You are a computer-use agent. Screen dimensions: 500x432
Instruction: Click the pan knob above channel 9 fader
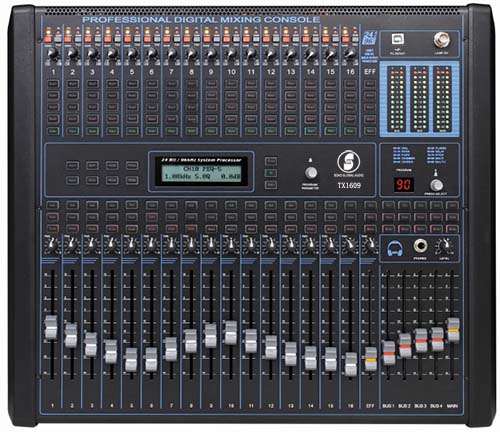[210, 246]
